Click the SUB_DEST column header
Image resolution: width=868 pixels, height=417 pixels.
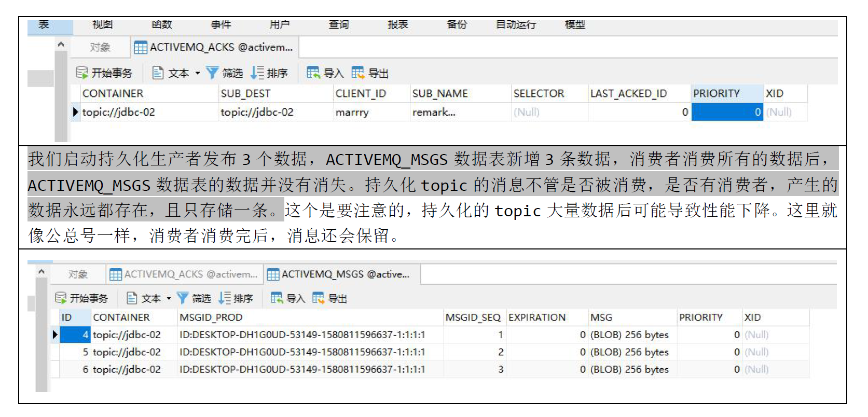coord(277,93)
